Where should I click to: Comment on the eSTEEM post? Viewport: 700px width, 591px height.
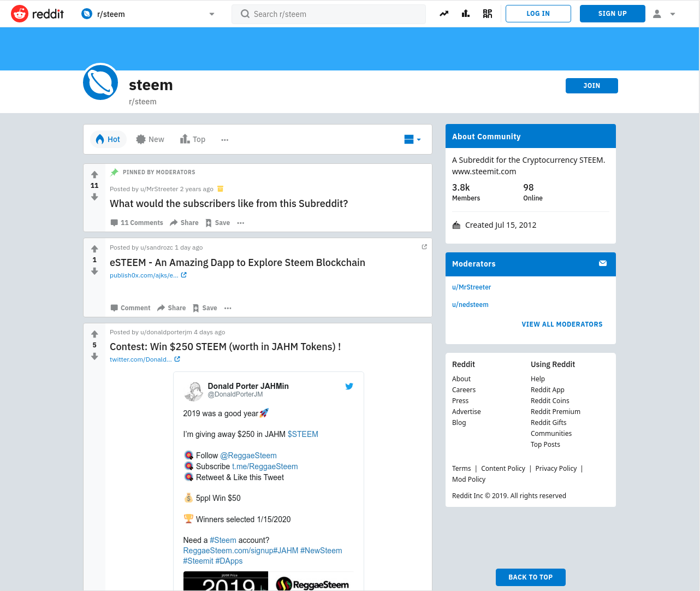point(130,308)
